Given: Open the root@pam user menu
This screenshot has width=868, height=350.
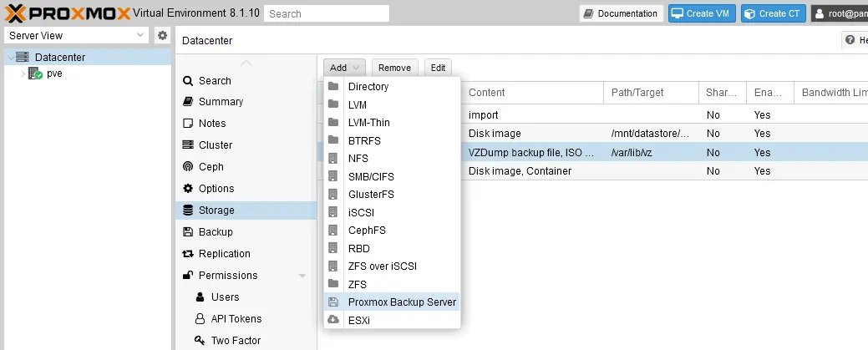Looking at the screenshot, I should (840, 14).
